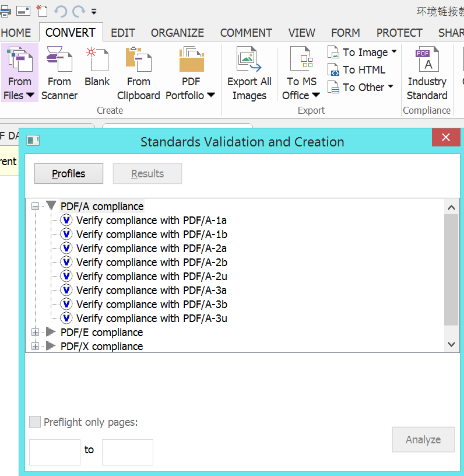Open the FORM ribbon tab
The width and height of the screenshot is (464, 476).
(x=346, y=33)
